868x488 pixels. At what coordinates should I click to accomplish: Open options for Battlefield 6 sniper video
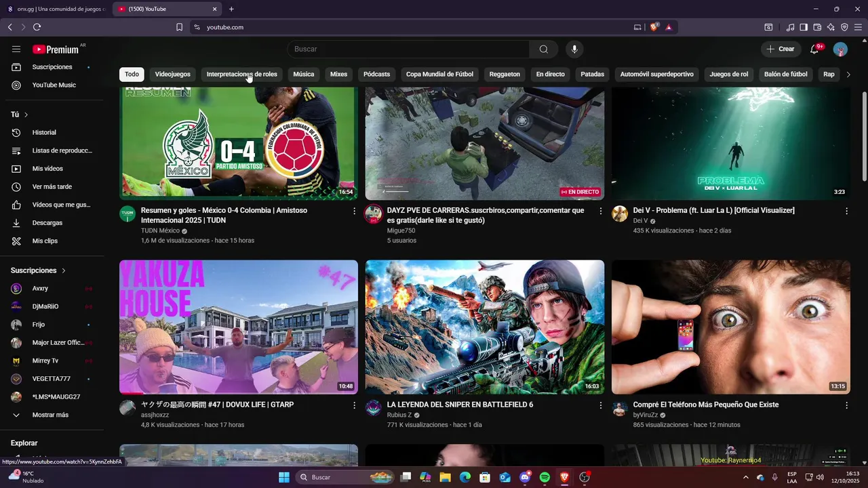(x=600, y=405)
